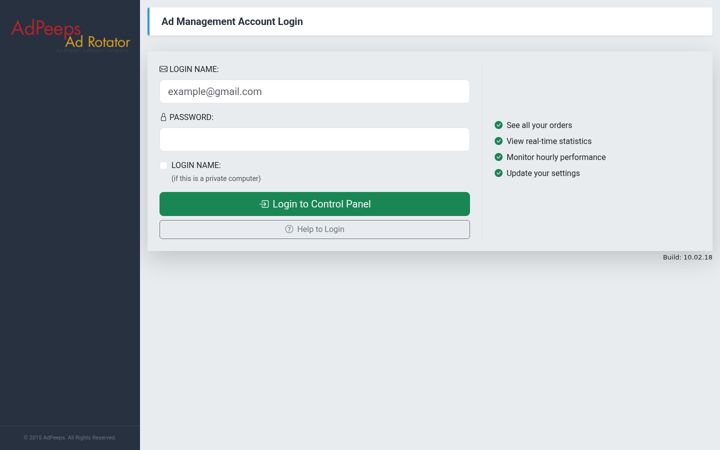Click the Ad Management Account Login heading
Image resolution: width=720 pixels, height=450 pixels.
[232, 22]
